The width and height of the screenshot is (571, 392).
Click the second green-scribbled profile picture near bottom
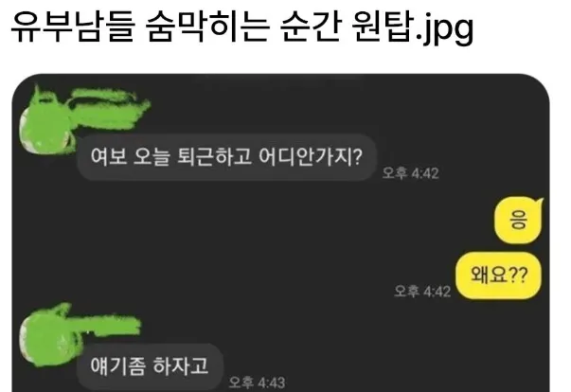pos(45,337)
